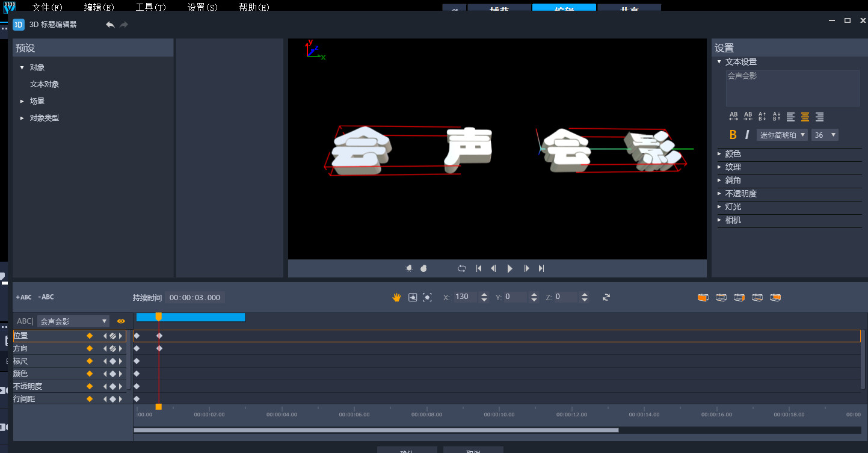Click the round blob icon below preview
The width and height of the screenshot is (868, 453).
423,268
